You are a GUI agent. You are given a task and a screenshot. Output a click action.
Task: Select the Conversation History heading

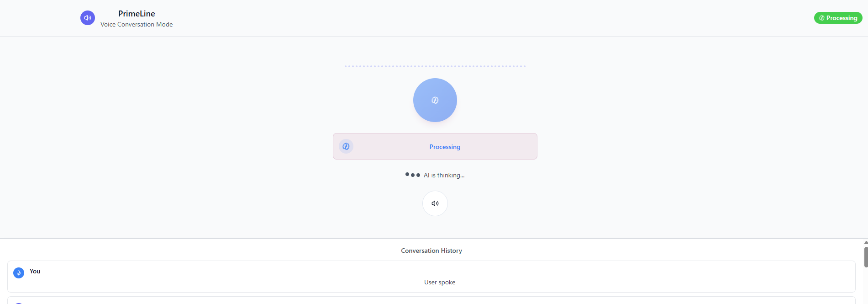(431, 251)
